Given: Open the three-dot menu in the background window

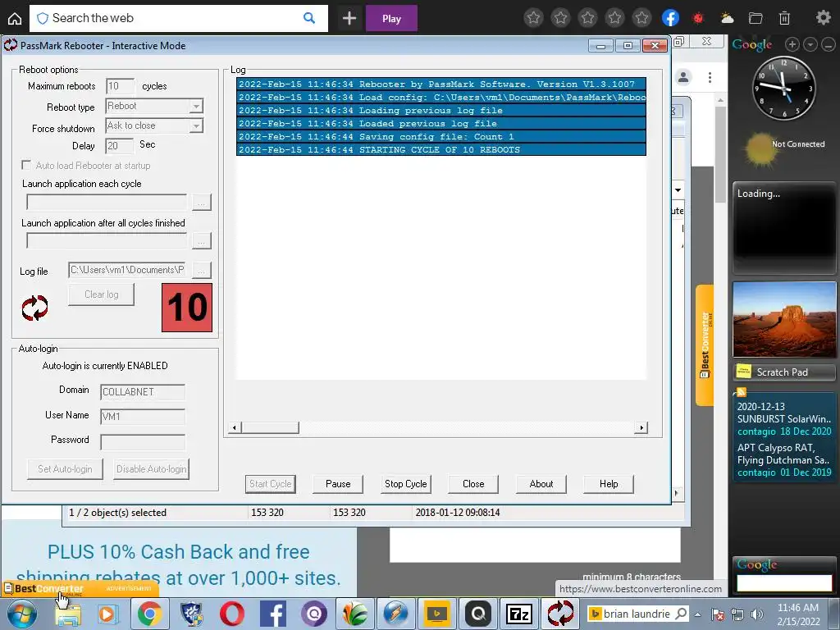Looking at the screenshot, I should tap(710, 77).
